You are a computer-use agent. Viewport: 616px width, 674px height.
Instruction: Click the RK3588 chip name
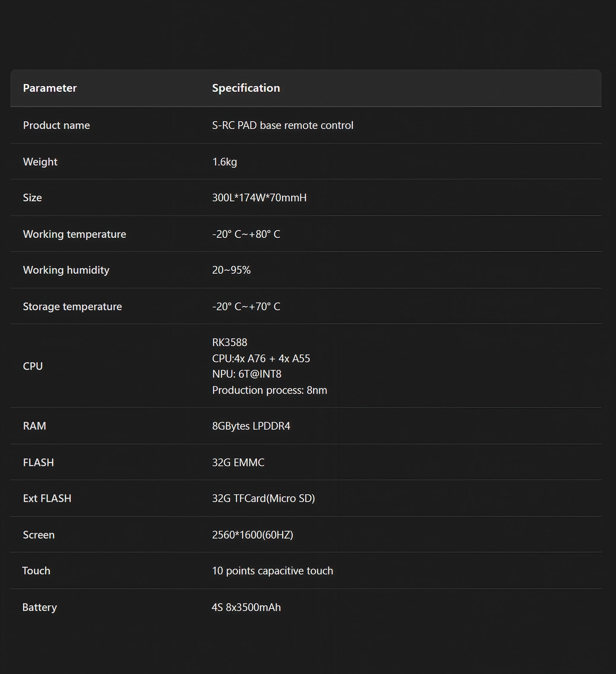[229, 342]
